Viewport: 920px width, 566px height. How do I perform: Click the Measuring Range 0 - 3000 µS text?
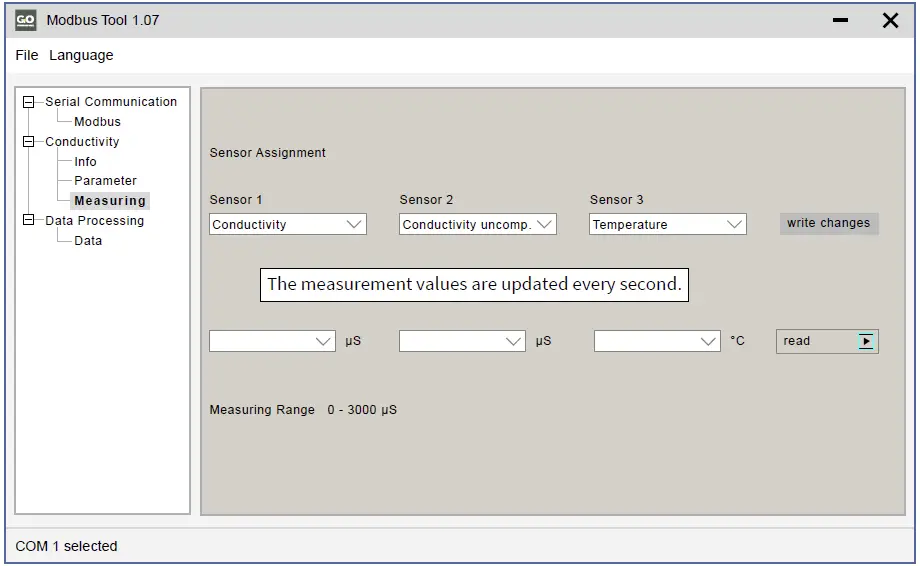pyautogui.click(x=303, y=410)
